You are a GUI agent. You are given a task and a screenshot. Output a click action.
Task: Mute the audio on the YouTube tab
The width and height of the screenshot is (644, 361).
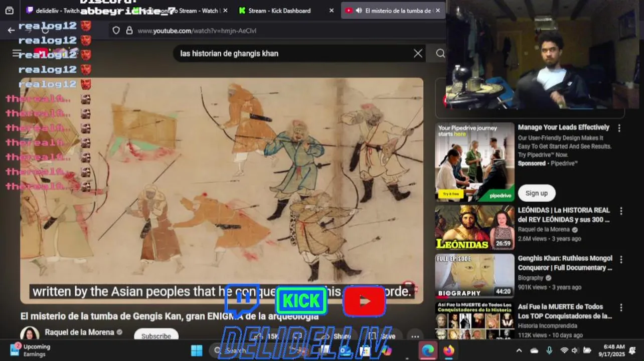[x=359, y=11]
